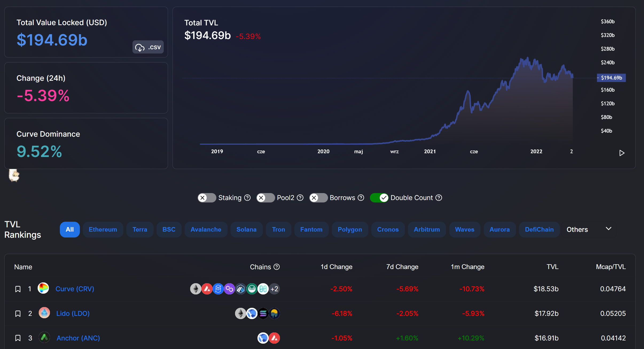The width and height of the screenshot is (644, 349).
Task: Sort by 1d Change column header
Action: coord(336,267)
